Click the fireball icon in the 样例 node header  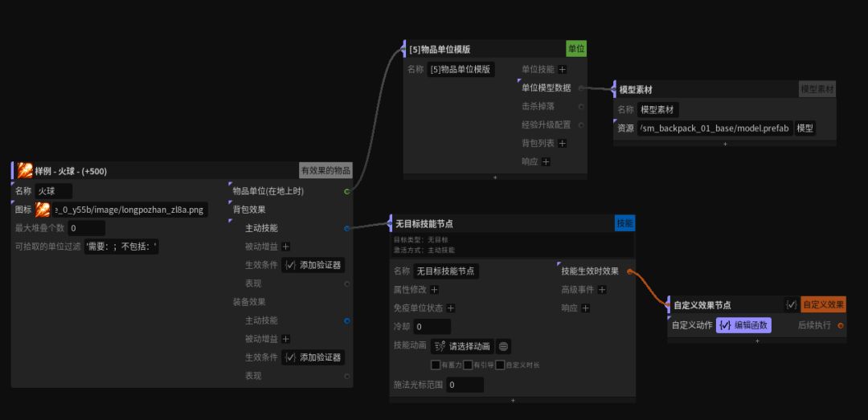24,170
